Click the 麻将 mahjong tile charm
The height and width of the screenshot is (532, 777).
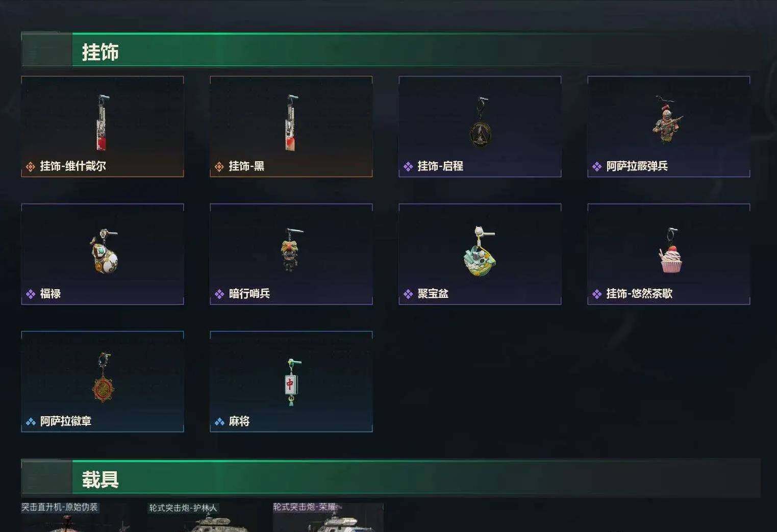(291, 383)
